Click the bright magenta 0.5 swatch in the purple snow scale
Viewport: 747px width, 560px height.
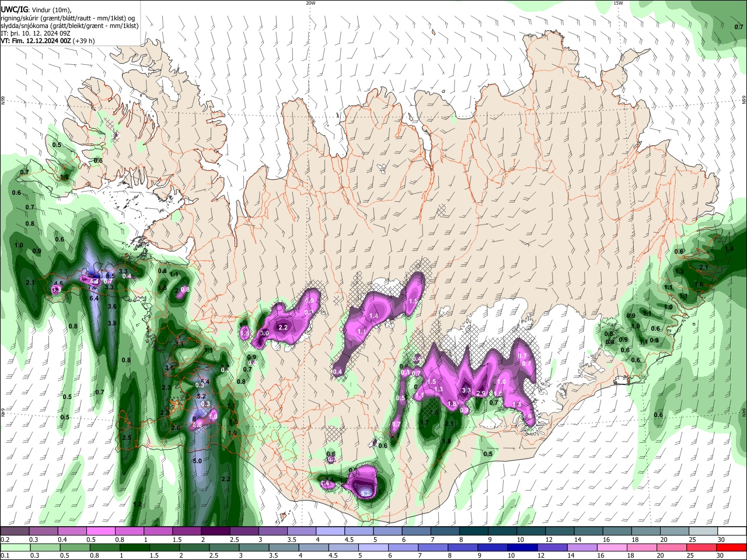point(100,531)
